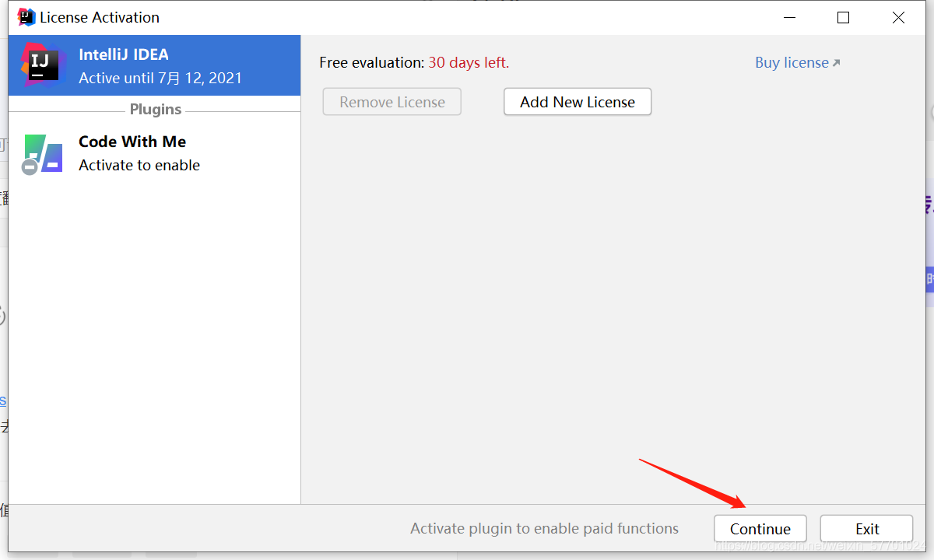Click the 'Free evaluation:' label
934x560 pixels.
[x=372, y=63]
